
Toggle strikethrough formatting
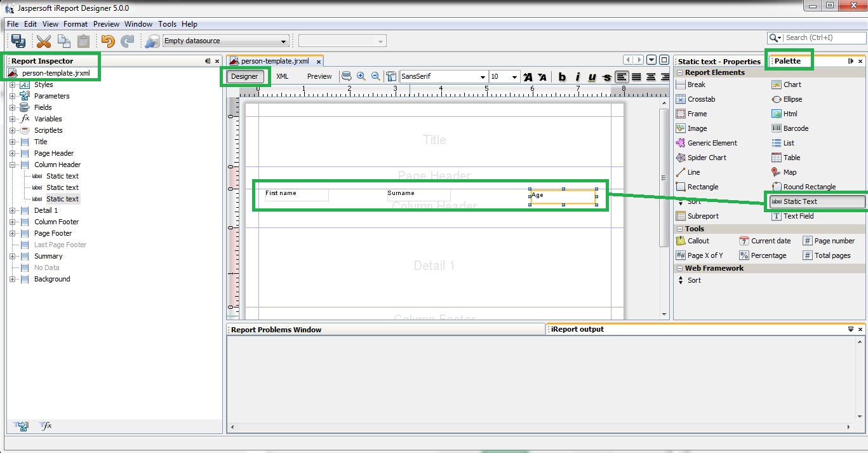[x=607, y=77]
